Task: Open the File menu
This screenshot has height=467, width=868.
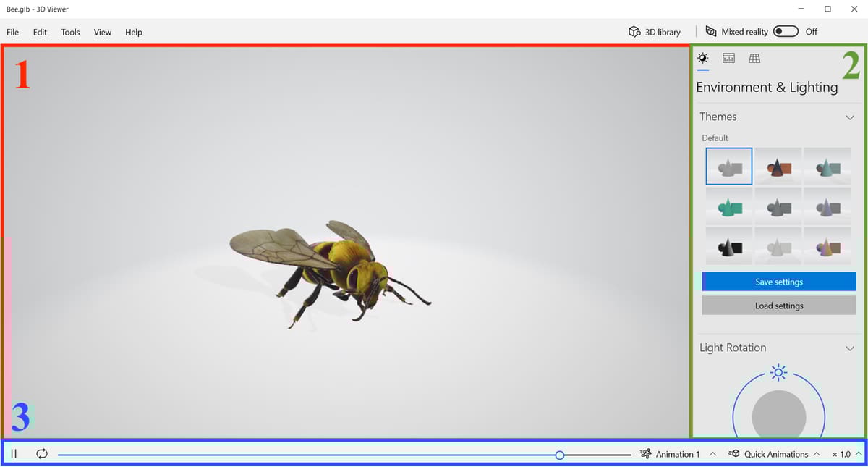Action: point(13,32)
